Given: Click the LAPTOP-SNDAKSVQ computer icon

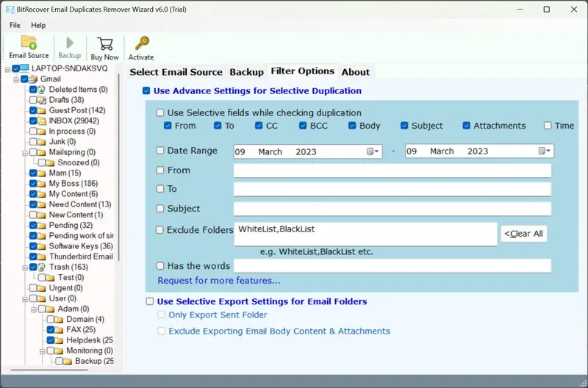Looking at the screenshot, I should pyautogui.click(x=24, y=68).
